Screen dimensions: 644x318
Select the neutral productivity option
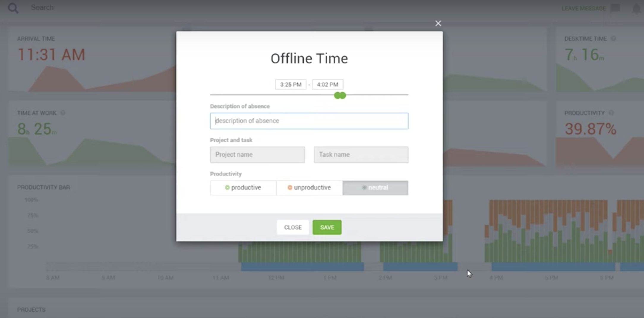click(375, 187)
